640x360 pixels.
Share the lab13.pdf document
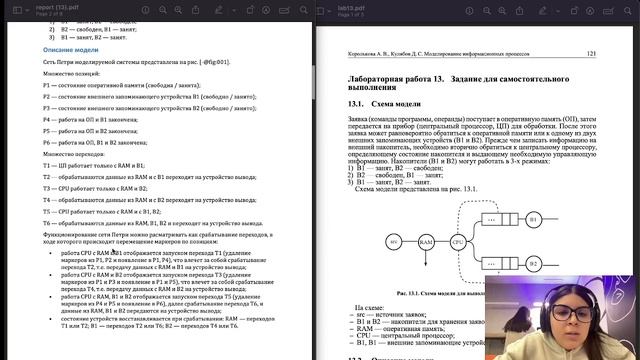[520, 11]
